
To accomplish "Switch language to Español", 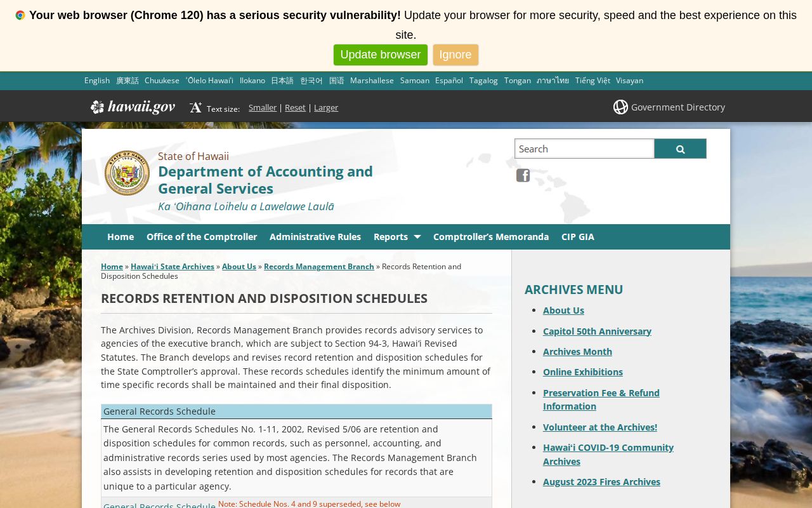I will tap(449, 80).
